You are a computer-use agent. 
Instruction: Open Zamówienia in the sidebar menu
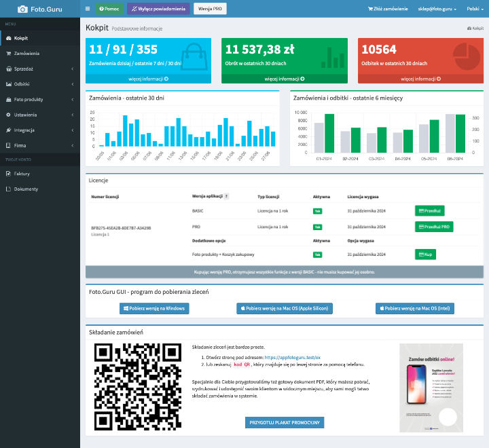(x=40, y=54)
